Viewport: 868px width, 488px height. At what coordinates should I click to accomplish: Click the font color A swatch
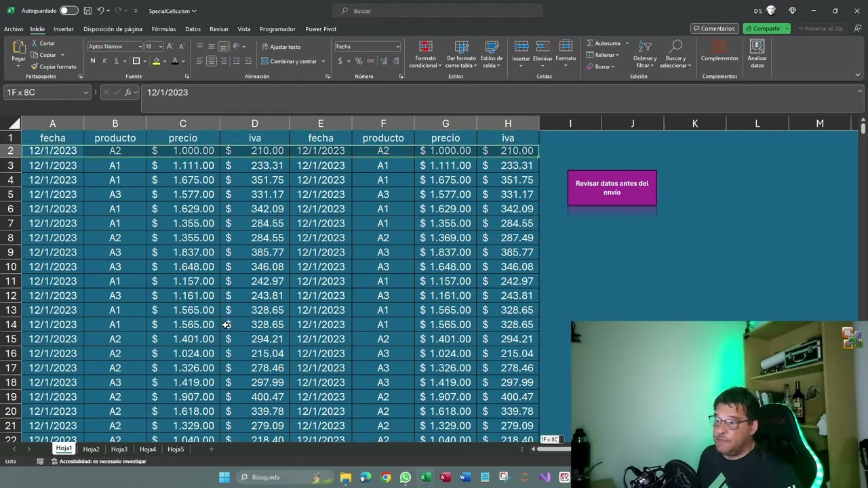pos(175,61)
